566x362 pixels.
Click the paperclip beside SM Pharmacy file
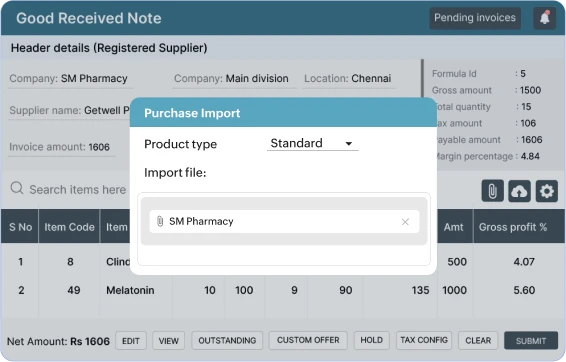pos(160,221)
